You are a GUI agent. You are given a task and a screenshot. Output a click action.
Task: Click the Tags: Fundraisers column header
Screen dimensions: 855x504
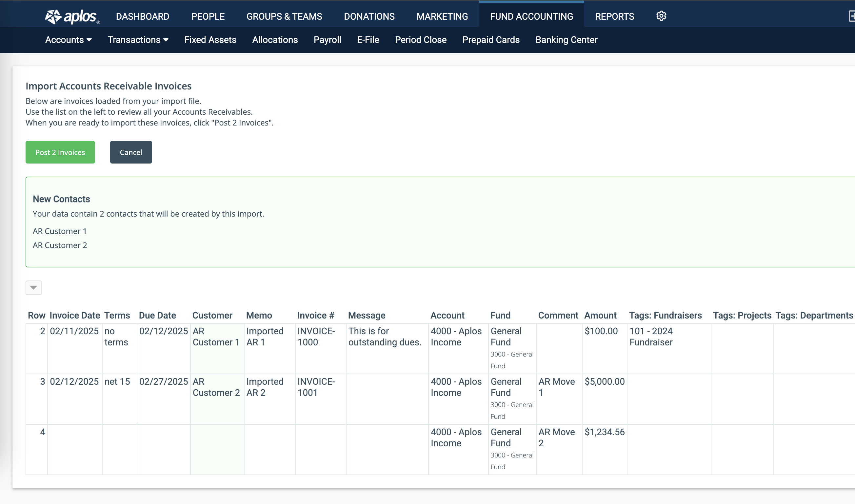click(665, 316)
